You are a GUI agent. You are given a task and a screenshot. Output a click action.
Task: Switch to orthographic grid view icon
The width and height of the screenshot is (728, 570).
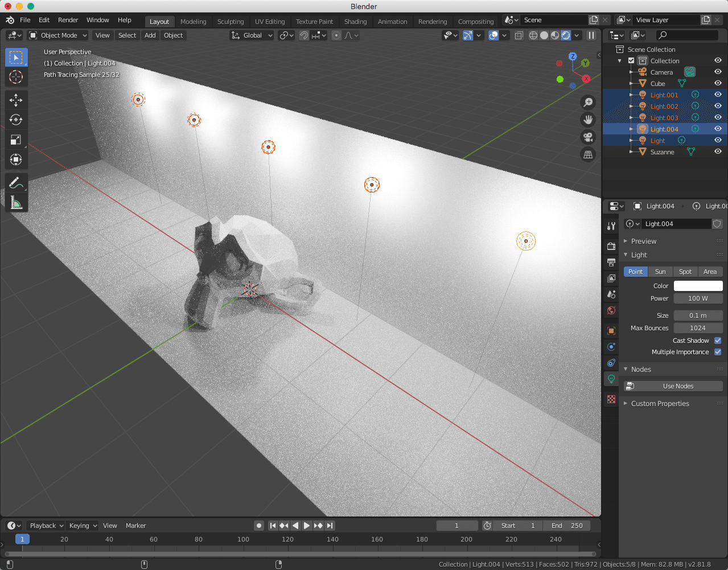[x=588, y=155]
